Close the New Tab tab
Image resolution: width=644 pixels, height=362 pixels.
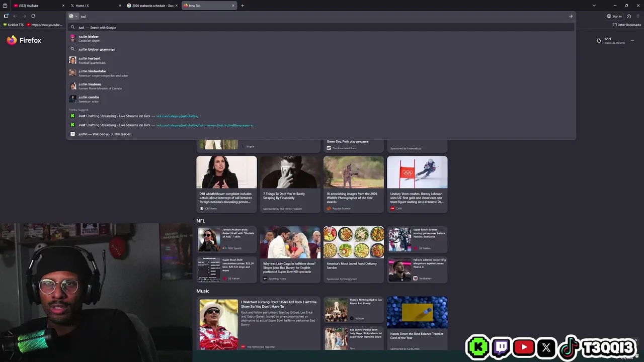point(233,6)
